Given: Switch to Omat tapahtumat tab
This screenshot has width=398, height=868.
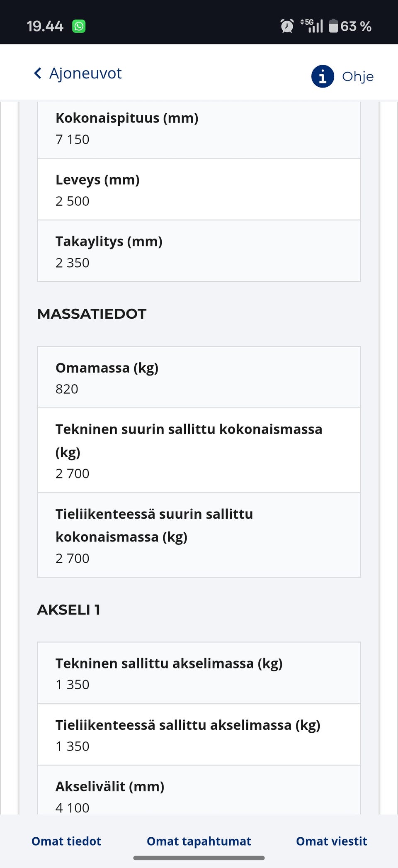Looking at the screenshot, I should [199, 841].
